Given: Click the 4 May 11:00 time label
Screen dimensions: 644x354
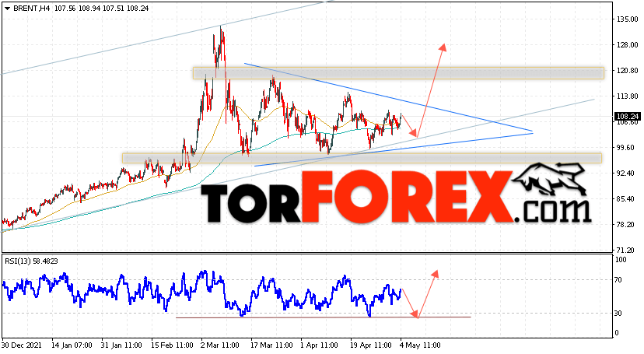Looking at the screenshot, I should pos(419,345).
